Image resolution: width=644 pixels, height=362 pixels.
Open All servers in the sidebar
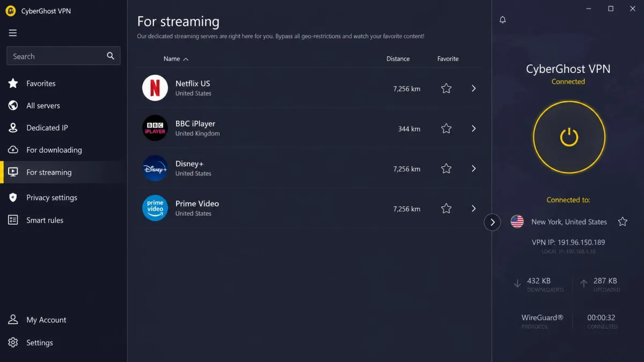[x=43, y=106]
